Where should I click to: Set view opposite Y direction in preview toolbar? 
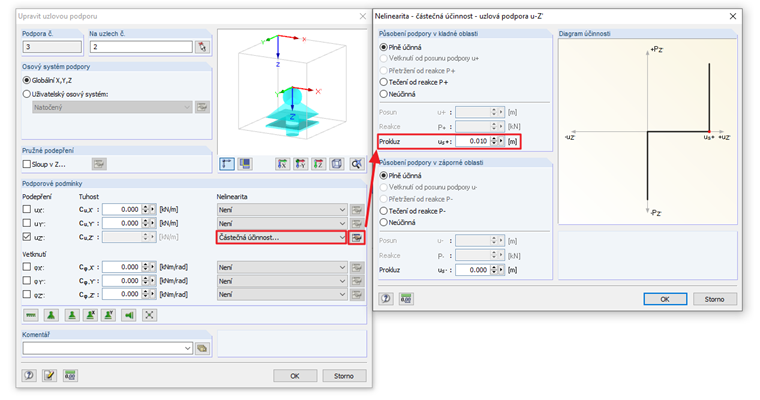301,164
